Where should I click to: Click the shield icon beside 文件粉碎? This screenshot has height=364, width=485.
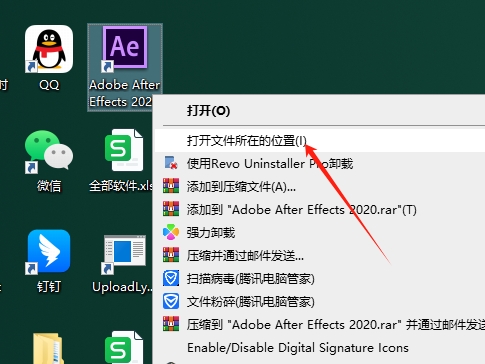coord(171,301)
